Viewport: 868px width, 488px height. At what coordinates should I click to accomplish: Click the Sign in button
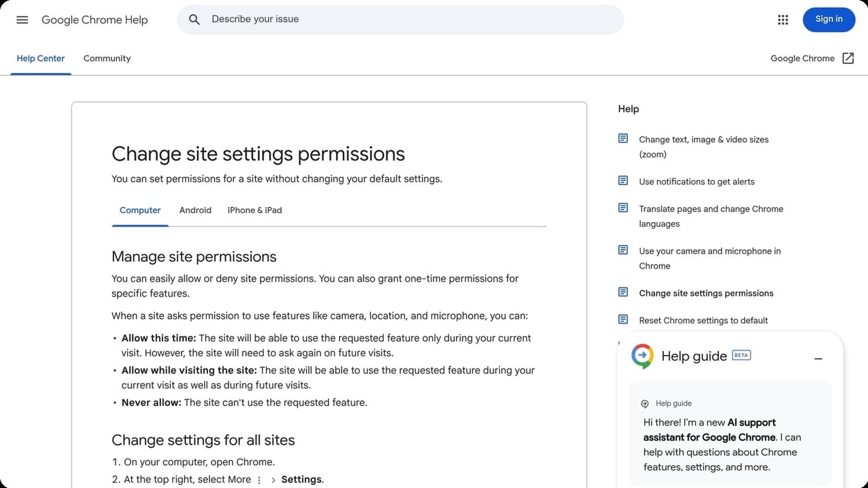829,19
